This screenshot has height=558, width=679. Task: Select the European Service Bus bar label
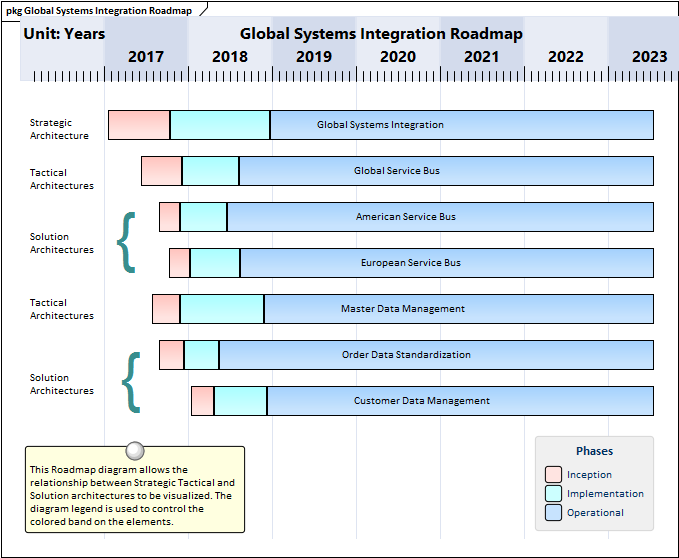coord(410,263)
